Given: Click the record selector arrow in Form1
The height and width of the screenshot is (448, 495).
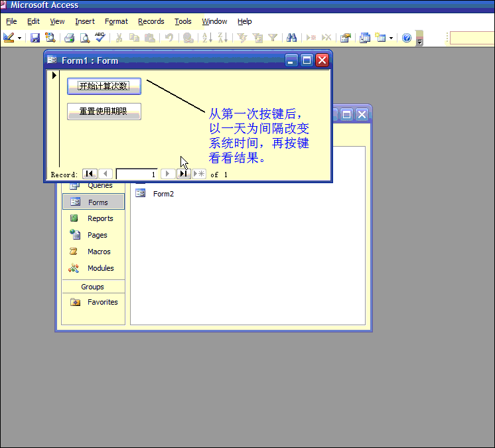Looking at the screenshot, I should tap(54, 76).
